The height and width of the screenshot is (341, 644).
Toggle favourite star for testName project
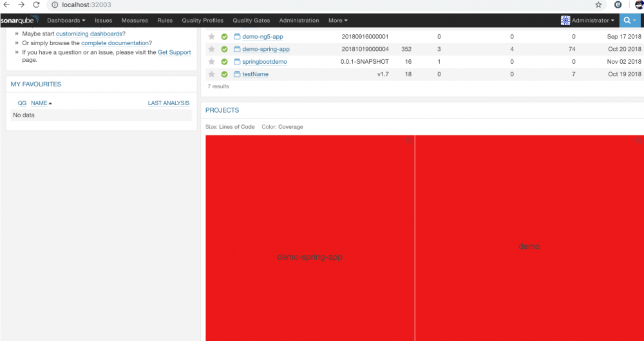tap(211, 74)
